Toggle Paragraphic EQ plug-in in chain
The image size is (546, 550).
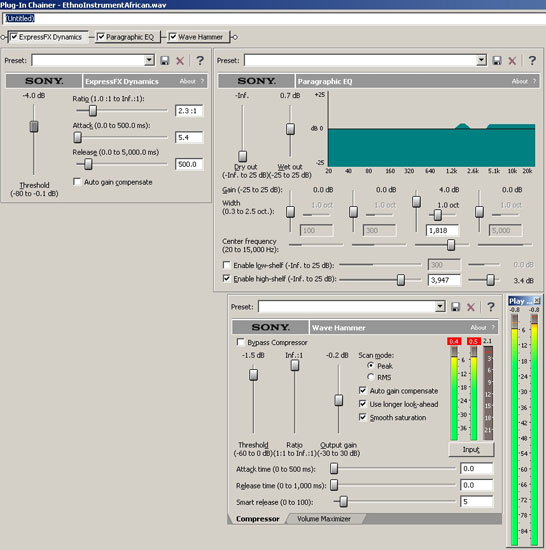[x=101, y=37]
